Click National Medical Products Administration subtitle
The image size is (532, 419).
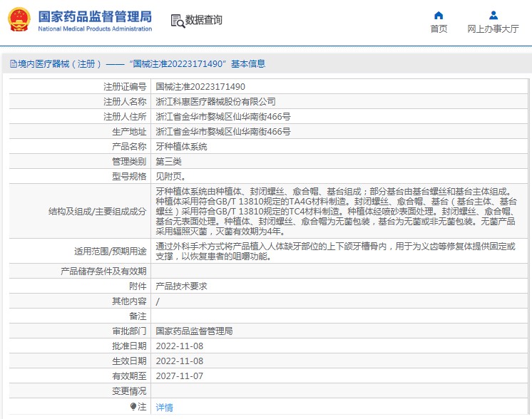coord(95,29)
